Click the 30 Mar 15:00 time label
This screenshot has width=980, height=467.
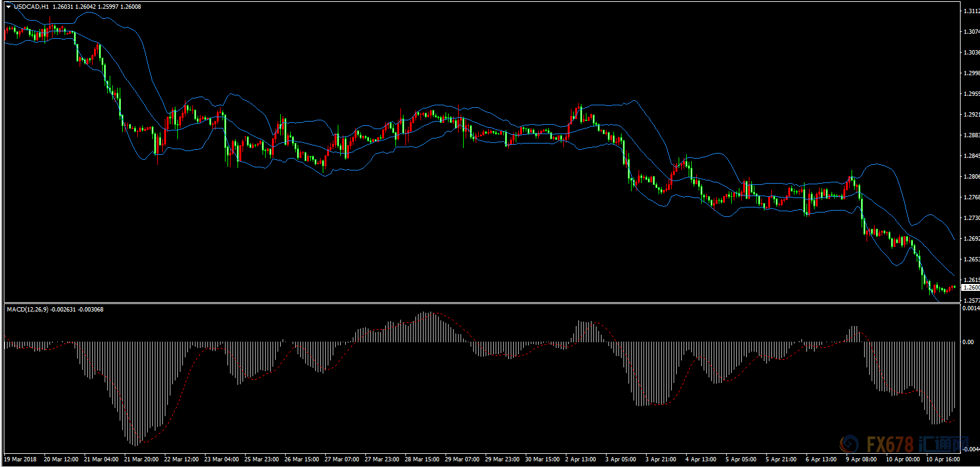point(542,459)
